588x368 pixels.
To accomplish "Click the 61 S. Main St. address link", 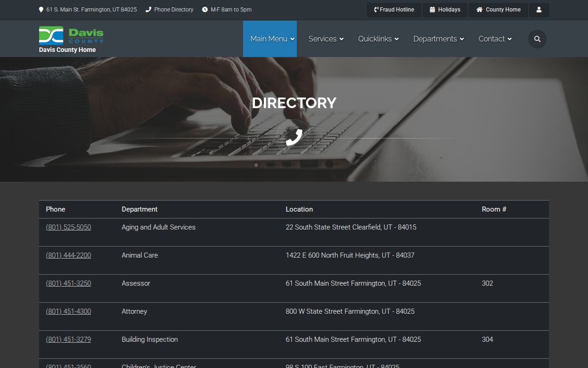I will [x=91, y=10].
